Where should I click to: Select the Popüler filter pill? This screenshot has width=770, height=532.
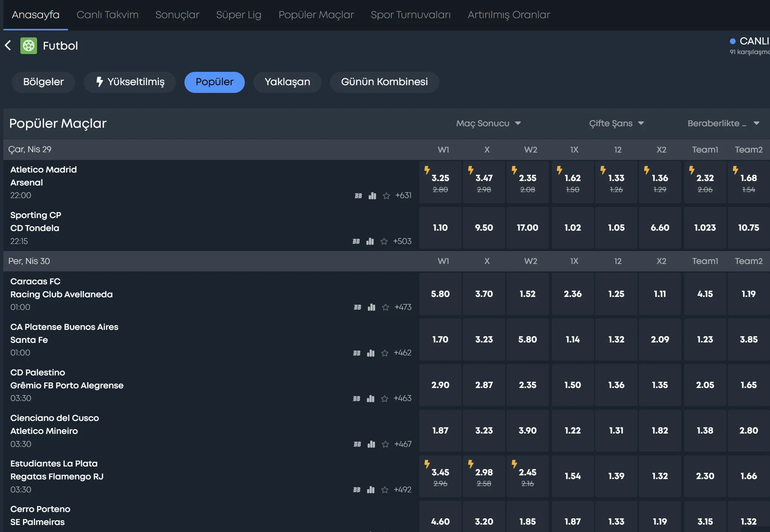214,82
